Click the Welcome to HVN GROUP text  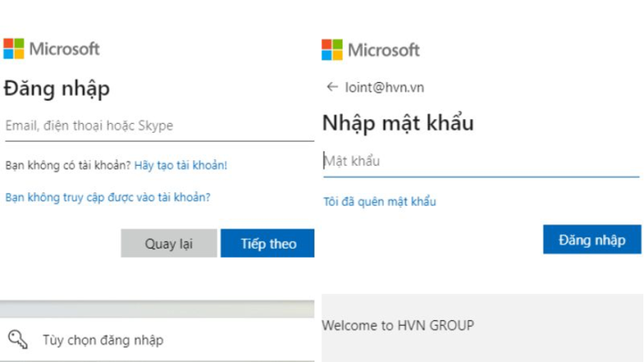[398, 326]
